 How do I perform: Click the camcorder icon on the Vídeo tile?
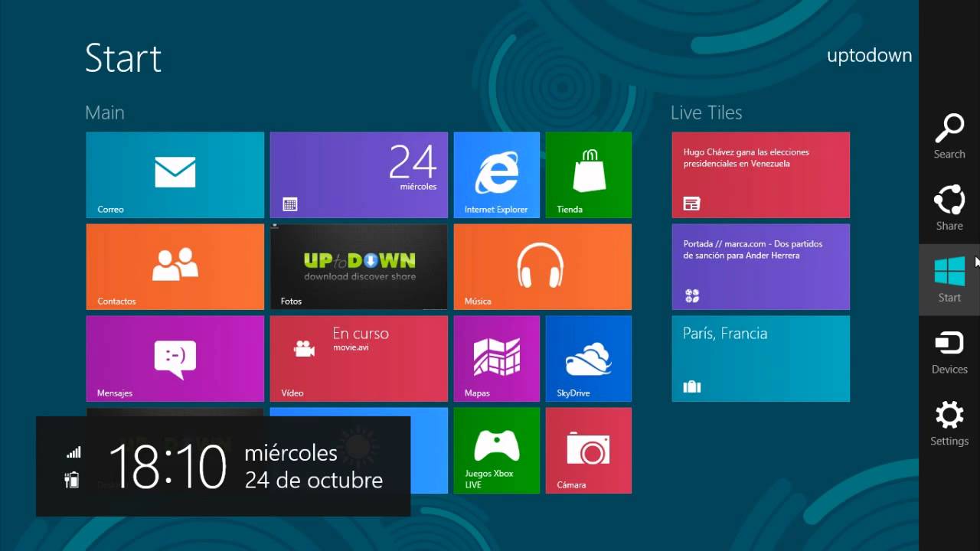304,348
